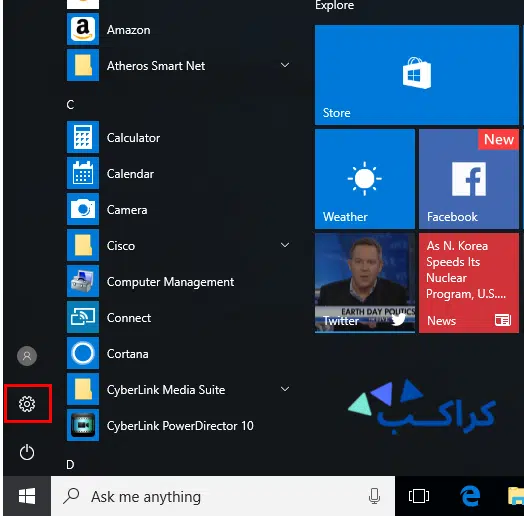Open the Facebook tile
The width and height of the screenshot is (524, 516).
click(469, 179)
